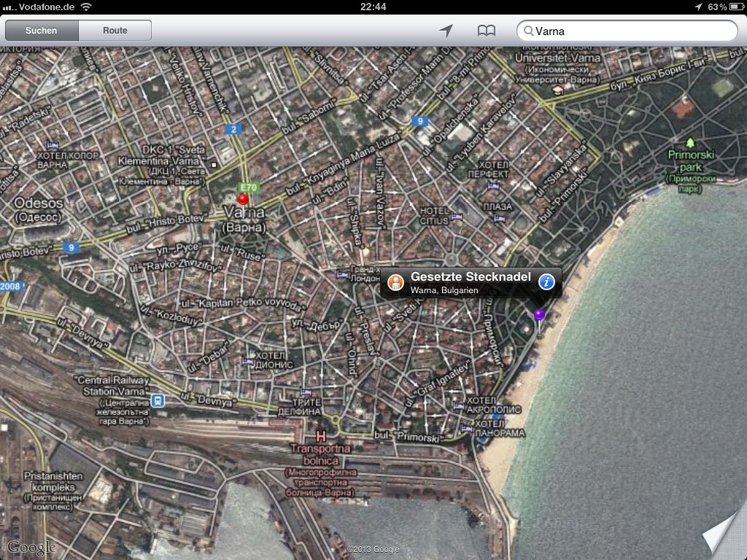747x560 pixels.
Task: Select the red Varna pin
Action: (x=243, y=199)
